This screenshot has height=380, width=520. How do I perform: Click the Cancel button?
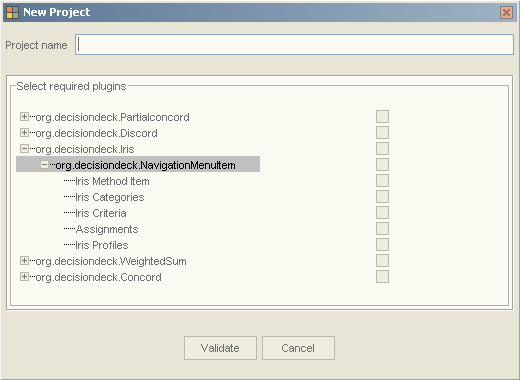pos(298,348)
